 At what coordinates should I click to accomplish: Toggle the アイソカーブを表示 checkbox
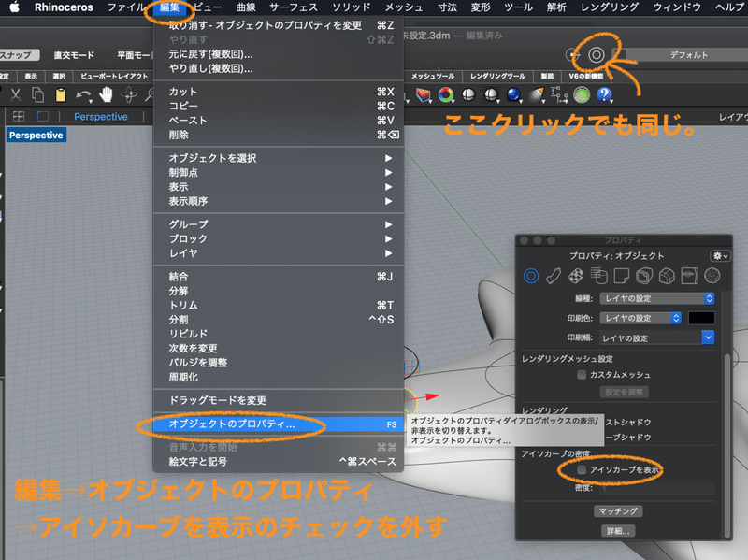pos(582,470)
